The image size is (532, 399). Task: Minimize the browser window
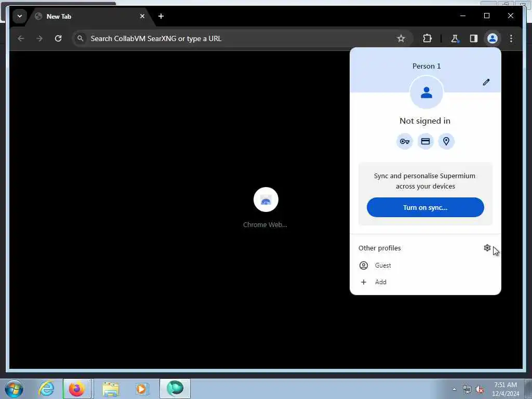(463, 16)
